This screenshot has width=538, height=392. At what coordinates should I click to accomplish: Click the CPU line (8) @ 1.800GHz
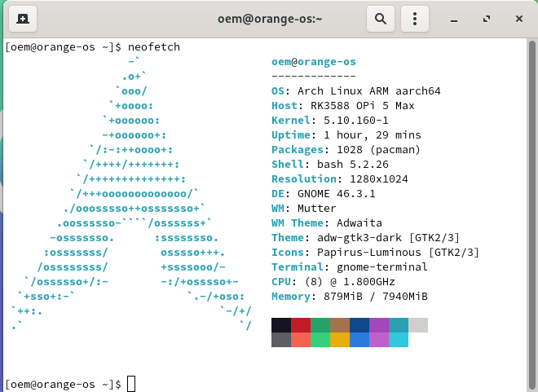333,282
